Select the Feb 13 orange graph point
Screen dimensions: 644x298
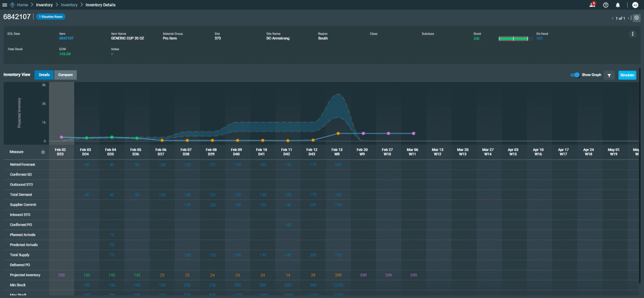tap(338, 133)
